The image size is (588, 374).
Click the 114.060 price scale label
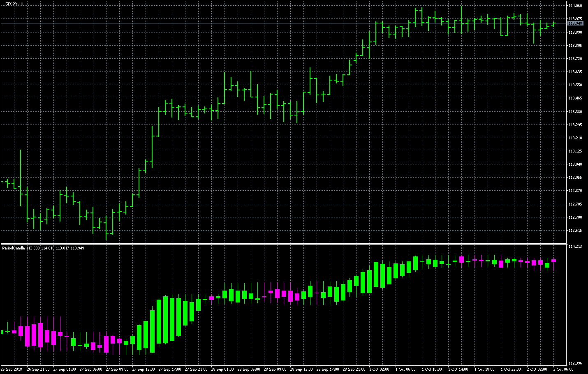[x=575, y=6]
